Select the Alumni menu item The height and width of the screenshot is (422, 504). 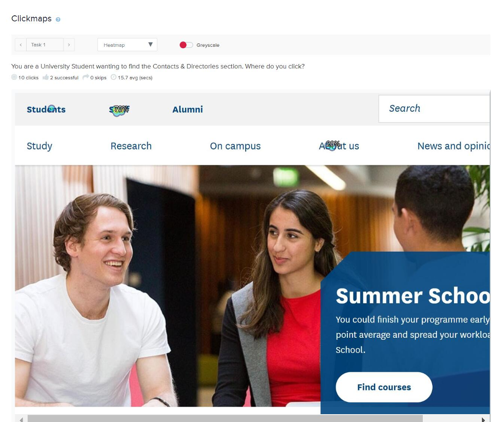coord(188,109)
